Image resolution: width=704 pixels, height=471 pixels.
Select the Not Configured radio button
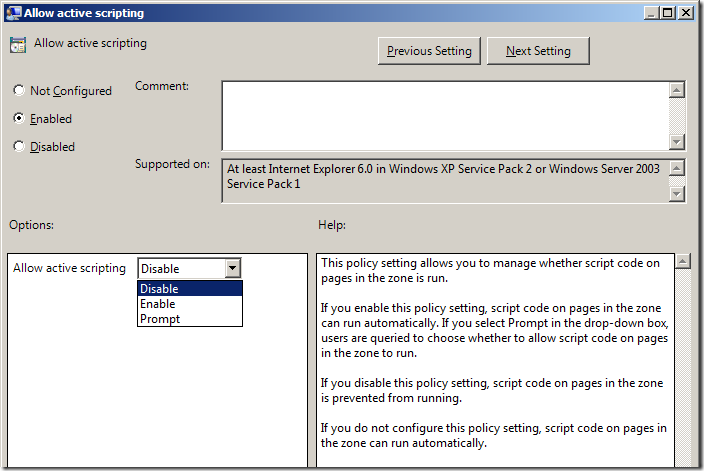18,90
